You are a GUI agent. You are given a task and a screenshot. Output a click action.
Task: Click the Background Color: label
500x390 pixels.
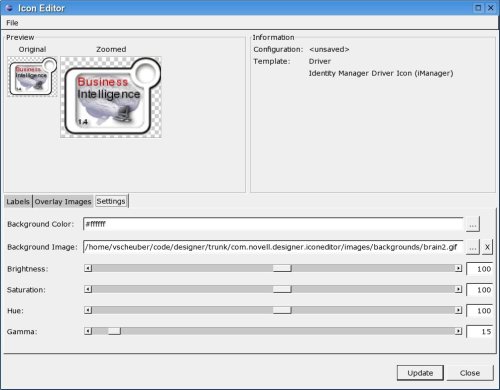[40, 224]
